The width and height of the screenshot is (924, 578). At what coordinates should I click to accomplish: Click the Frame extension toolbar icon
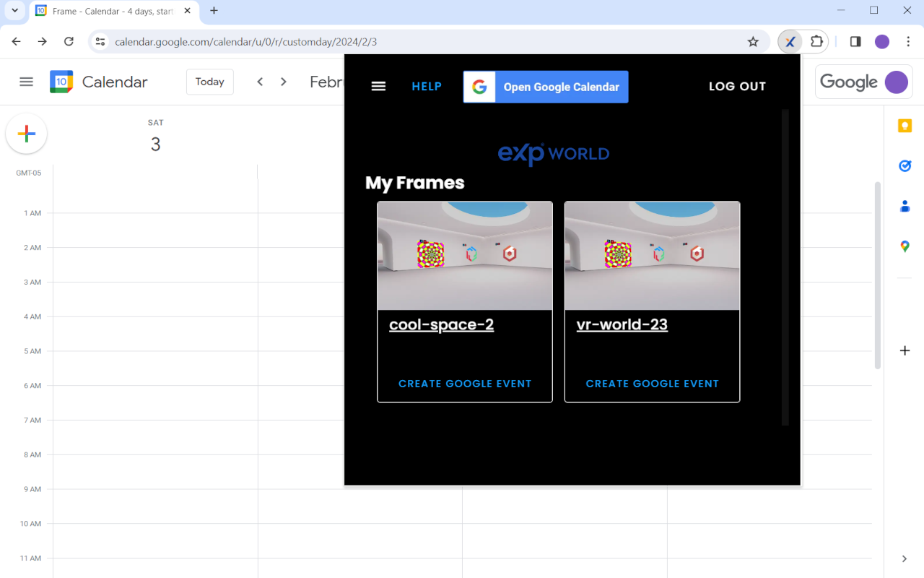(x=790, y=42)
